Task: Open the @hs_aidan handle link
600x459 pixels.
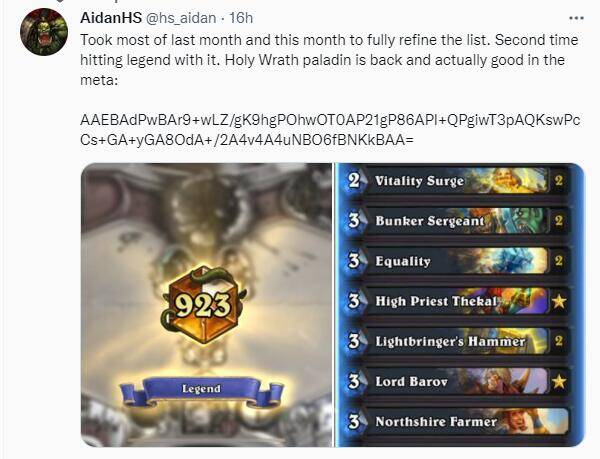Action: tap(181, 18)
